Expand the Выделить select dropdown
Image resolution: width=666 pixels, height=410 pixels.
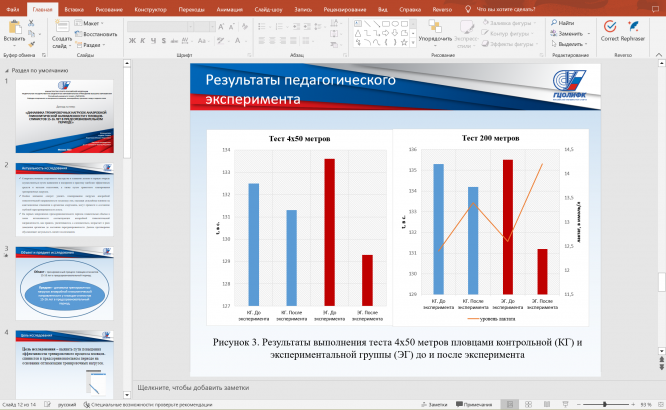click(x=571, y=44)
